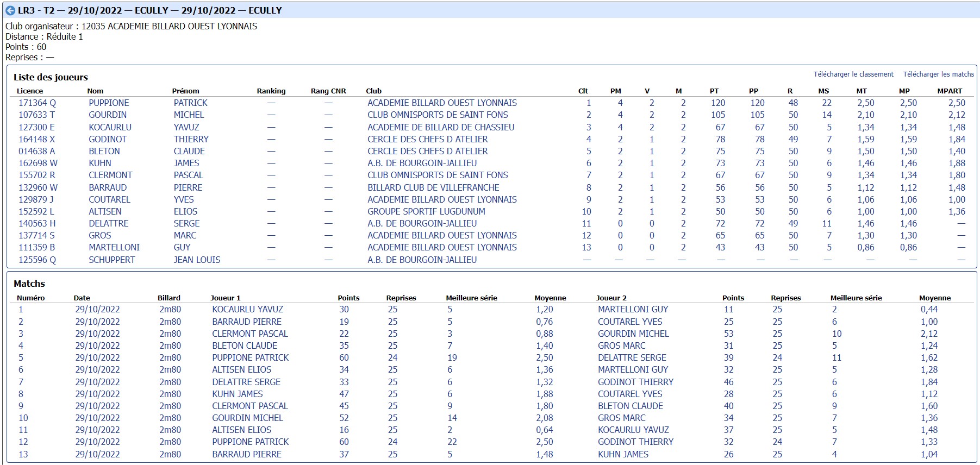Click BARRAUD PIERRE in match 2
This screenshot has width=980, height=465.
pos(247,322)
